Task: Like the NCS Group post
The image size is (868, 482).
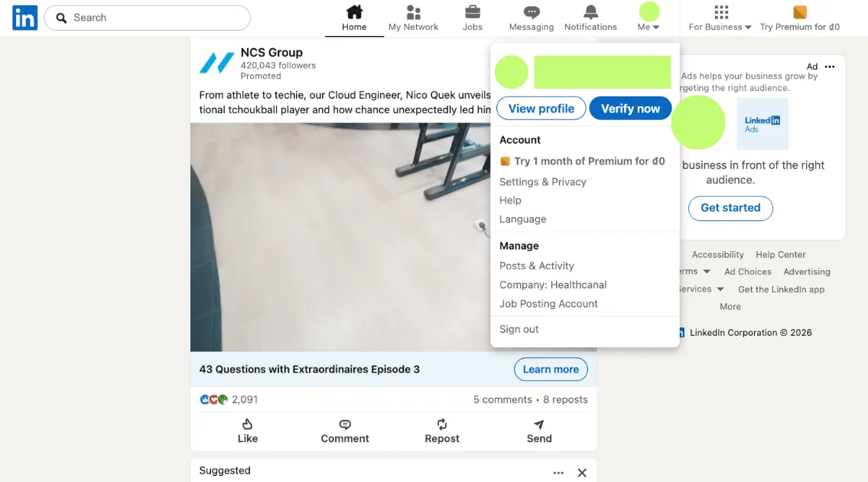Action: pos(247,430)
